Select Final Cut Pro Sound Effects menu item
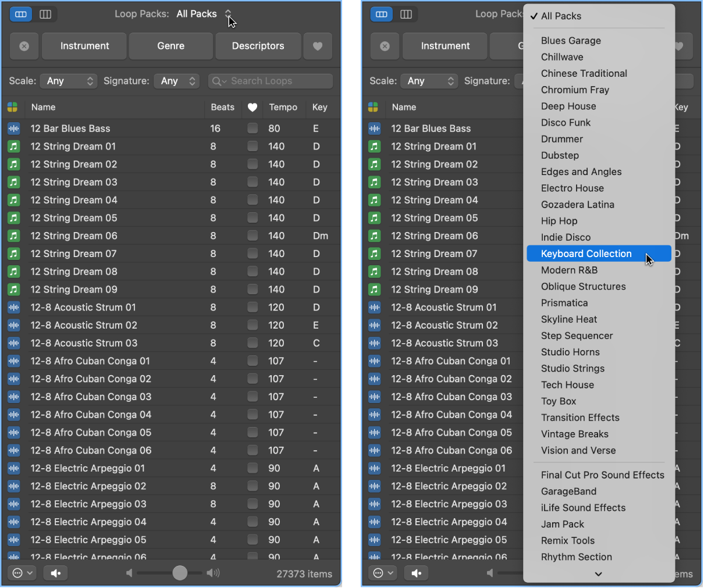The height and width of the screenshot is (588, 704). (602, 475)
